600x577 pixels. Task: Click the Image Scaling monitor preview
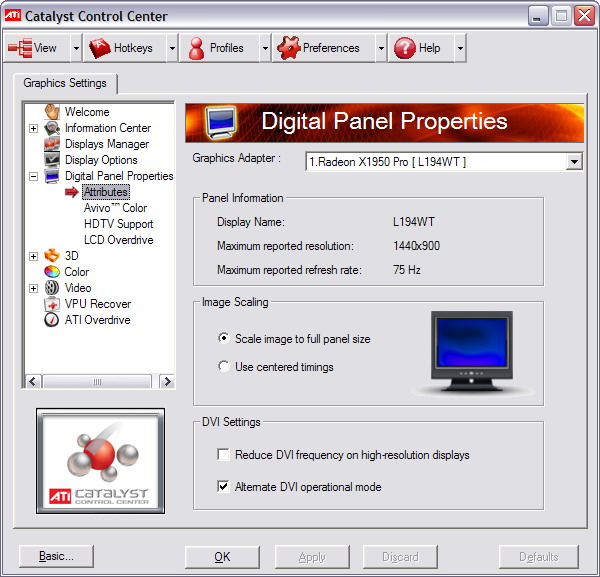tap(472, 351)
